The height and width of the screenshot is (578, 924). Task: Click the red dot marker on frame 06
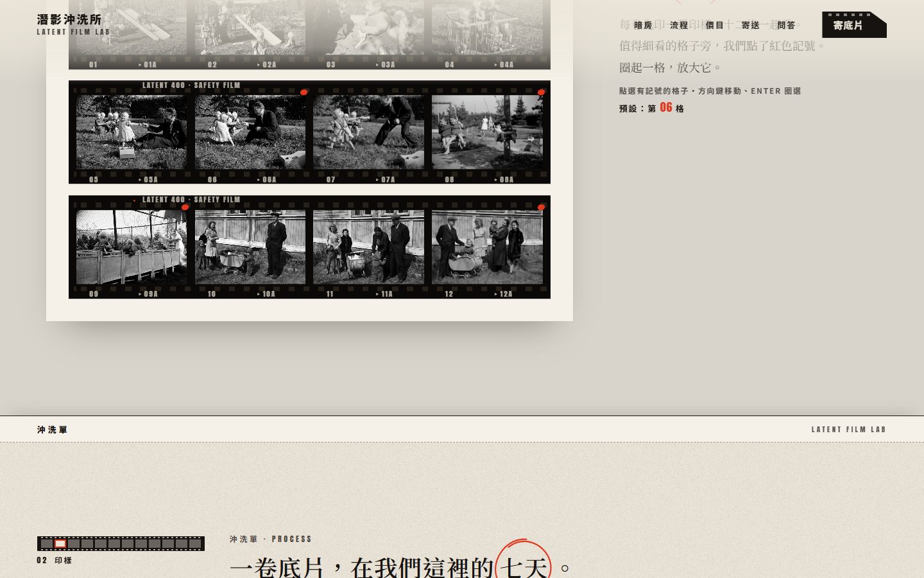[304, 92]
